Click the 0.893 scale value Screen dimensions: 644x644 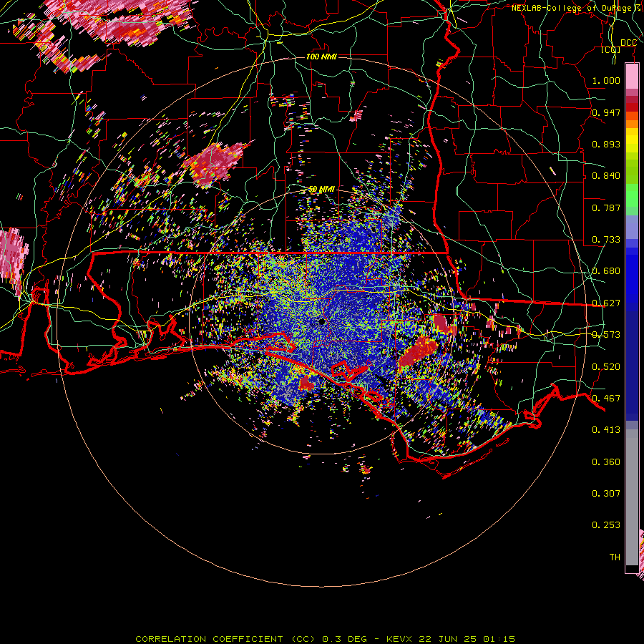point(606,144)
